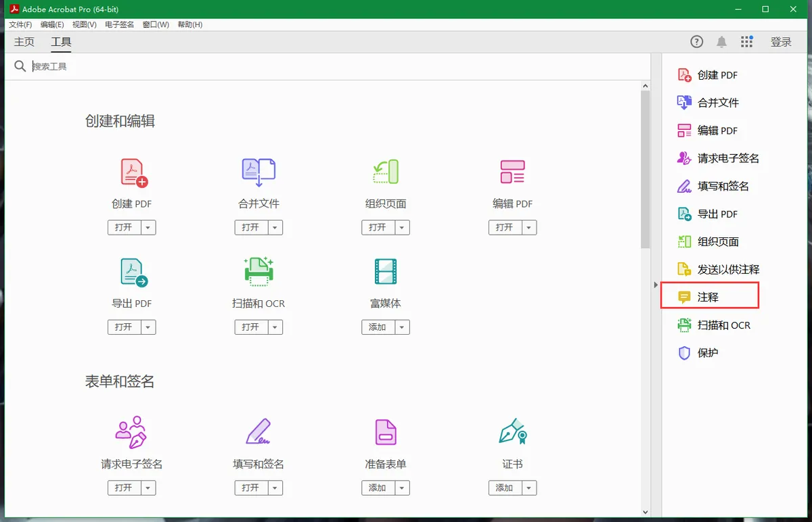
Task: Collapse the right pane with the small arrow
Action: pos(656,285)
